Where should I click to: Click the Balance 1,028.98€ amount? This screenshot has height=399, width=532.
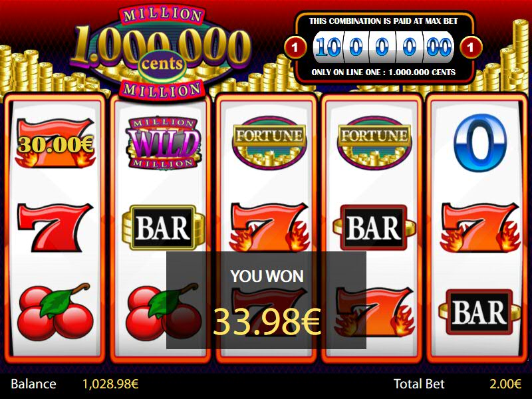click(x=110, y=384)
